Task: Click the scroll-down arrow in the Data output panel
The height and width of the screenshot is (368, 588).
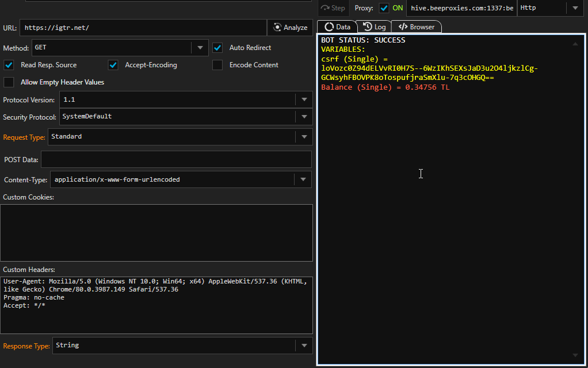Action: 575,355
